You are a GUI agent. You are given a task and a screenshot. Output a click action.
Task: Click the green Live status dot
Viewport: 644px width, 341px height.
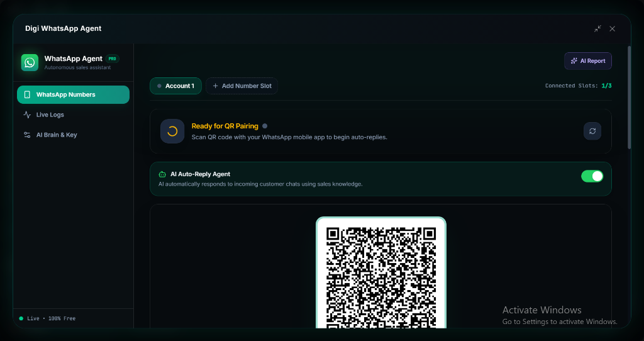pyautogui.click(x=21, y=318)
